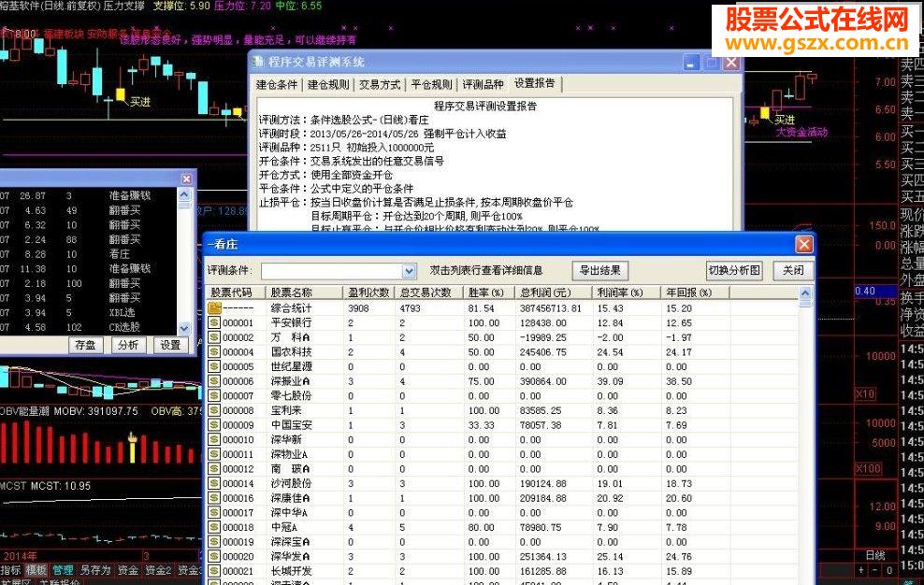Sort by the 盈利次数 column header
924x585 pixels.
point(368,292)
